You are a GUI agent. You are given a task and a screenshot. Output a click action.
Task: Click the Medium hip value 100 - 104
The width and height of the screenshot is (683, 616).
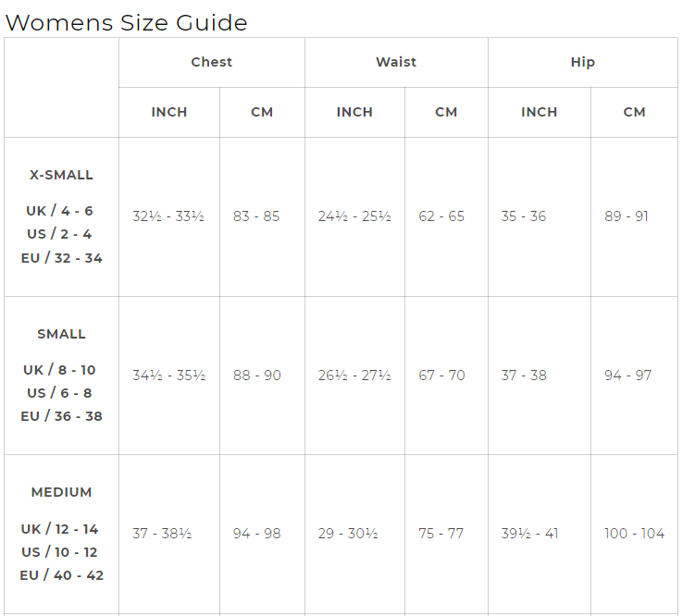tap(634, 534)
